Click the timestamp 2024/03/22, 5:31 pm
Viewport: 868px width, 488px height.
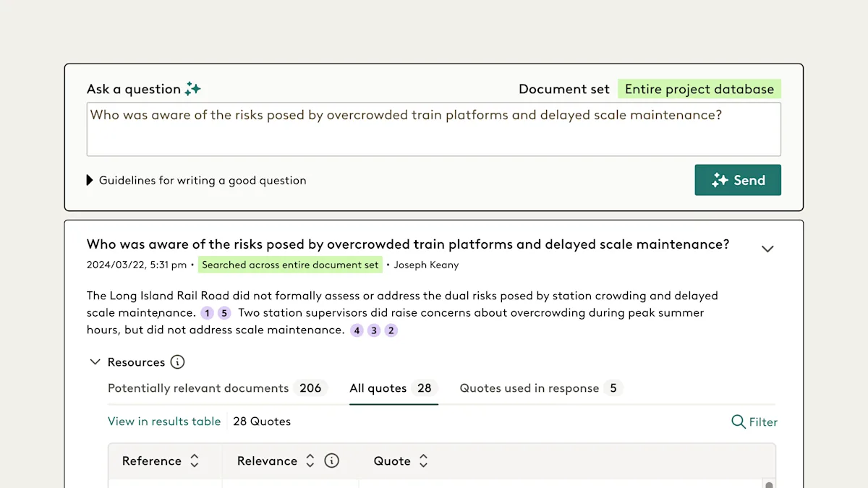137,265
